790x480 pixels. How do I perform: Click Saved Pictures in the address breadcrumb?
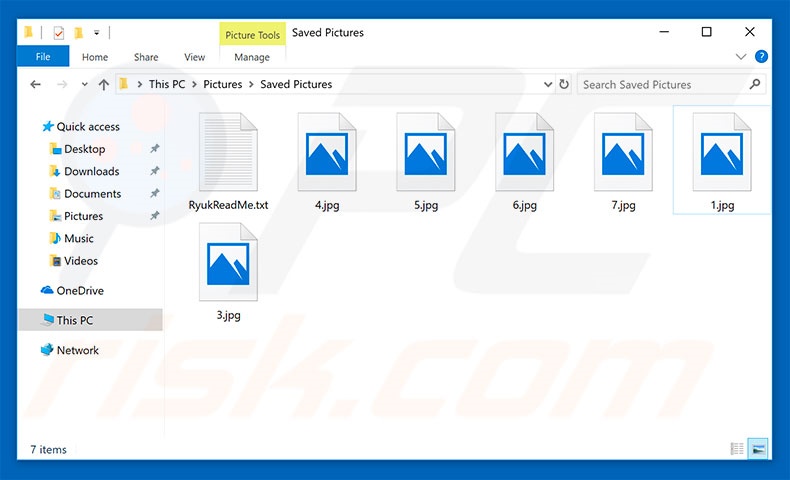[x=296, y=84]
